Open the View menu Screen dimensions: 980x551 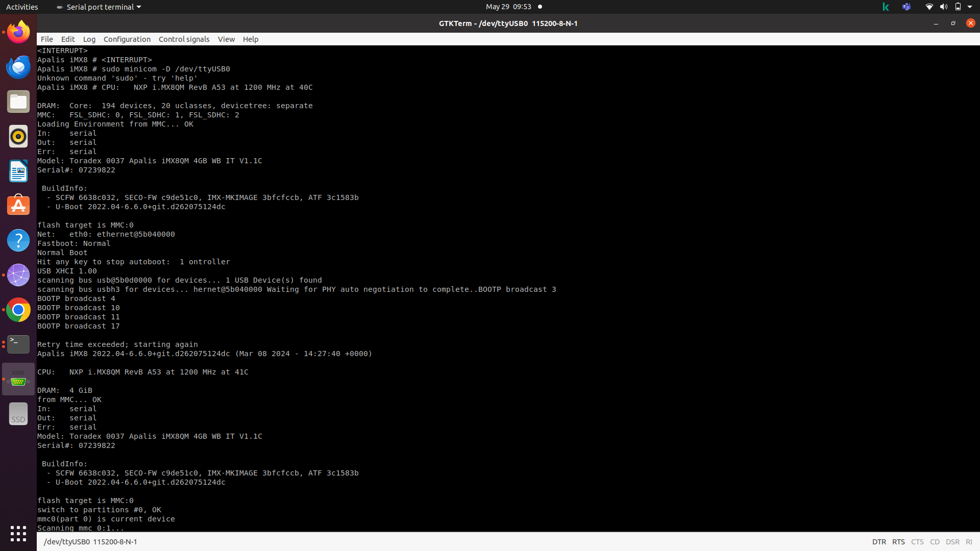click(x=226, y=39)
